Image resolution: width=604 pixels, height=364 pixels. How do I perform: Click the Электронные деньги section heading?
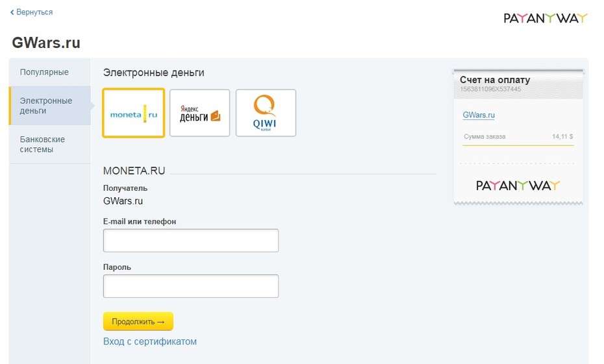tap(154, 73)
